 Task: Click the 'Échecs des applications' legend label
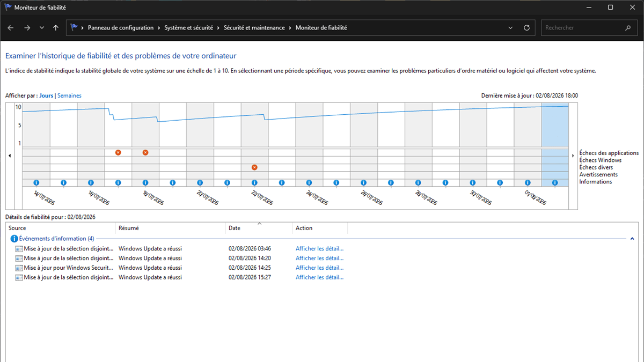[x=609, y=153]
